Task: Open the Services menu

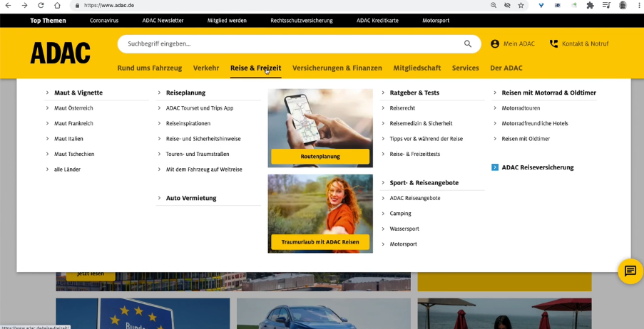Action: click(465, 68)
